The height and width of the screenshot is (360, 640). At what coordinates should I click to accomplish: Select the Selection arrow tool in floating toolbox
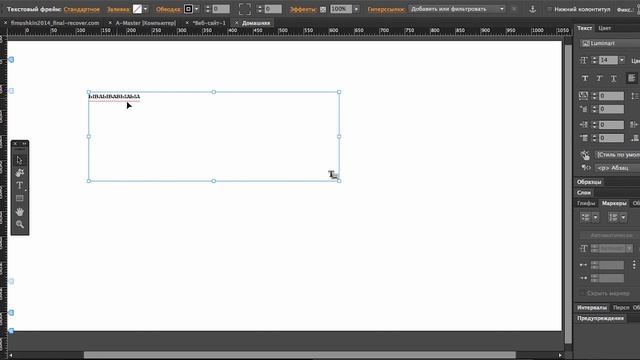[x=20, y=160]
